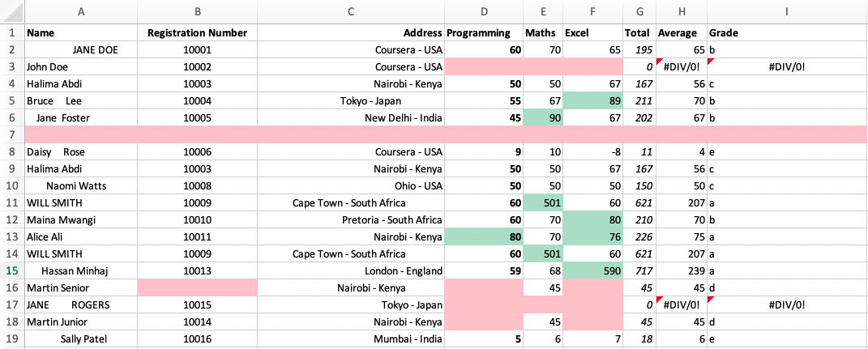
Task: Select the row 7 header
Action: click(x=12, y=134)
